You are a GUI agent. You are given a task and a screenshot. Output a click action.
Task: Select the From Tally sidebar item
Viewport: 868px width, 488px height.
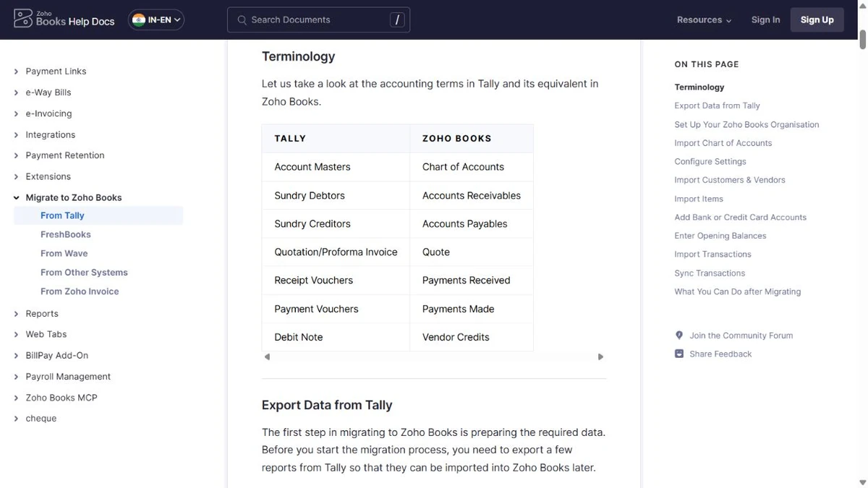pyautogui.click(x=98, y=215)
